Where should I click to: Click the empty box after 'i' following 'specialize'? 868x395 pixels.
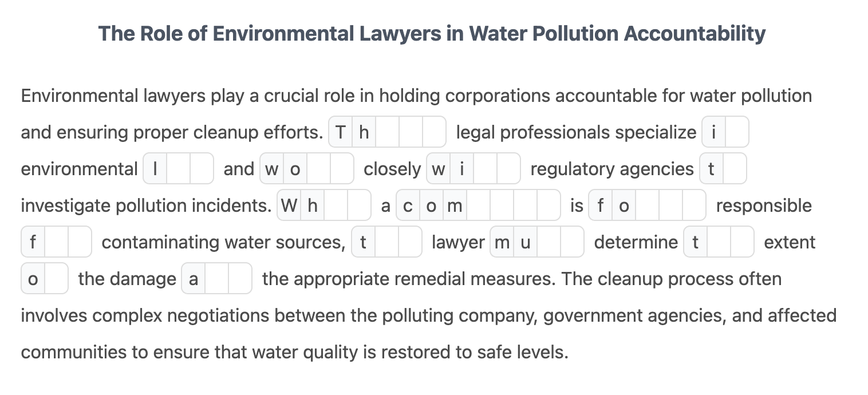pos(737,132)
